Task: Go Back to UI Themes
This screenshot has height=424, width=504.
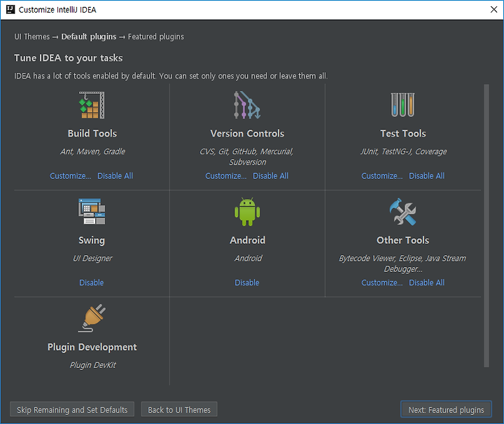Action: coord(179,409)
